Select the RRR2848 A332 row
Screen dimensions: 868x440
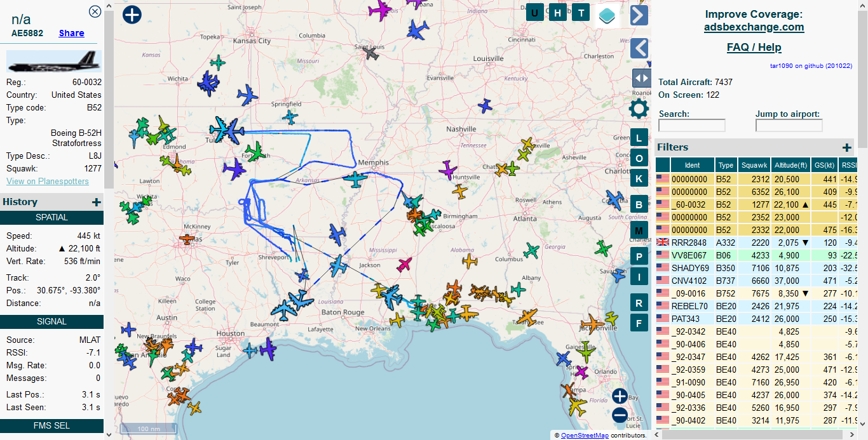[x=757, y=243]
